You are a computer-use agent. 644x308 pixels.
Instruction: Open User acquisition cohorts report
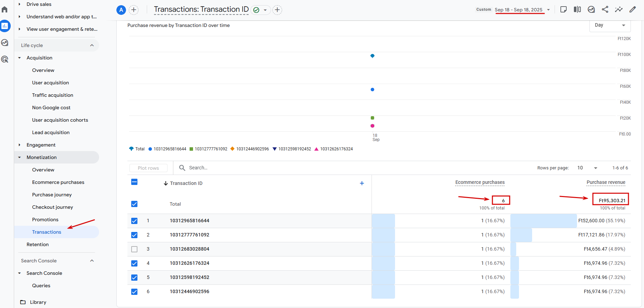pyautogui.click(x=60, y=120)
